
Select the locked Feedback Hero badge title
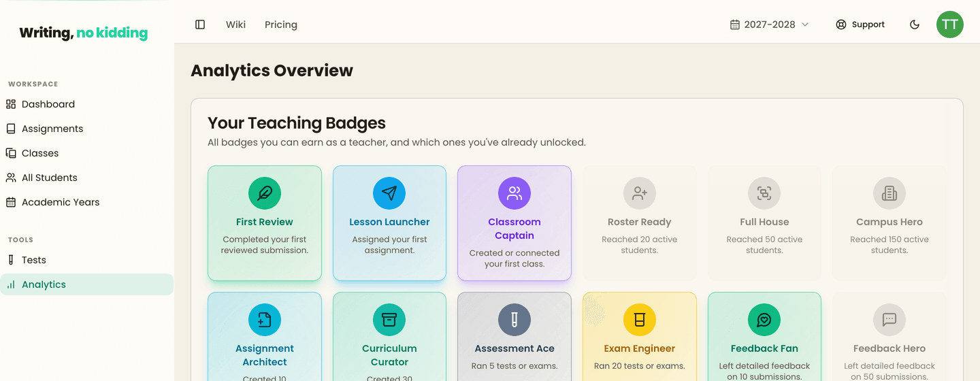889,348
